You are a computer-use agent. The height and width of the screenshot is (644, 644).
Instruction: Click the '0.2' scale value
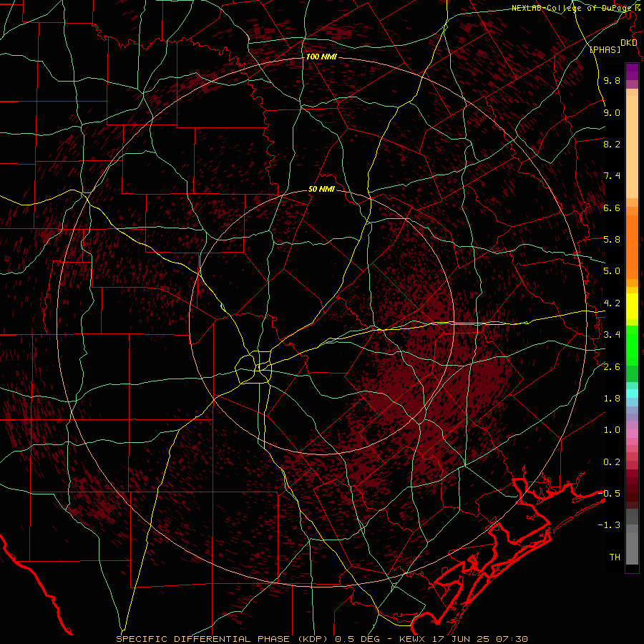(x=612, y=462)
